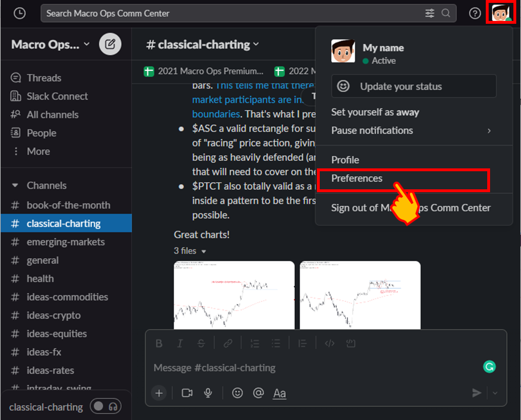Insert a code block
This screenshot has width=521, height=420.
pyautogui.click(x=351, y=343)
